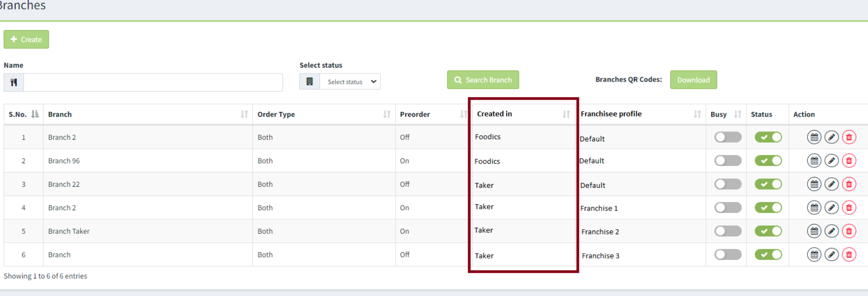The image size is (868, 296).
Task: Sort table by Order Type column
Action: pos(387,114)
